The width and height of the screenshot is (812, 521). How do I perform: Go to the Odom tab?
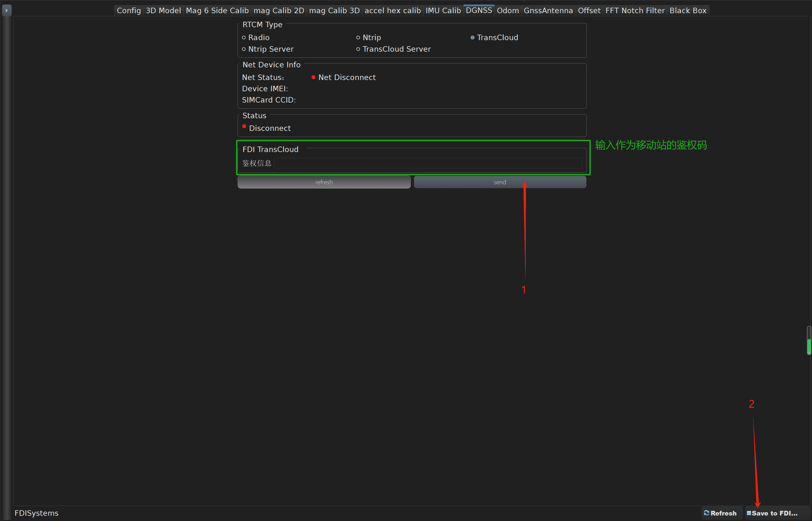(x=508, y=10)
